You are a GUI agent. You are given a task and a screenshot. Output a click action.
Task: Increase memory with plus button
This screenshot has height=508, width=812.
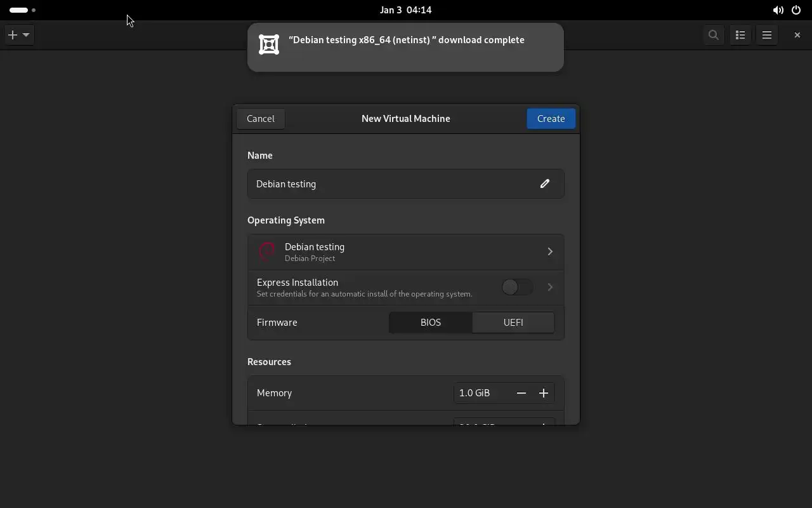click(x=544, y=393)
